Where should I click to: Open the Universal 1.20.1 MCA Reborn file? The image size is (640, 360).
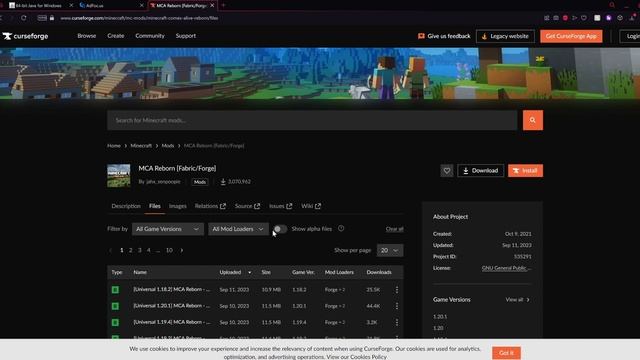pos(171,306)
